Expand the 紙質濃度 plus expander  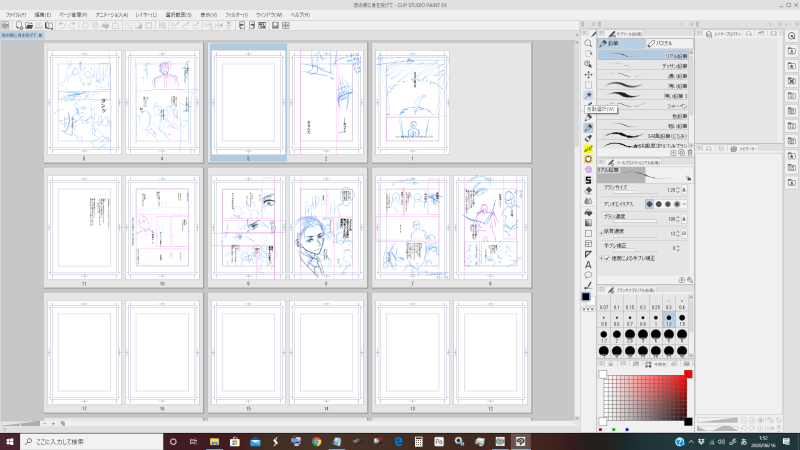(601, 232)
